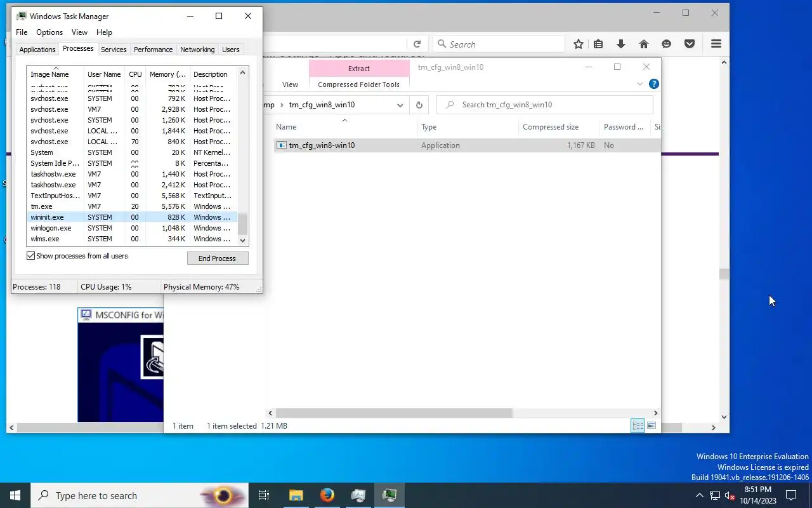Sort Explorer files by Type column
Screen dimensions: 812x508
(x=468, y=127)
